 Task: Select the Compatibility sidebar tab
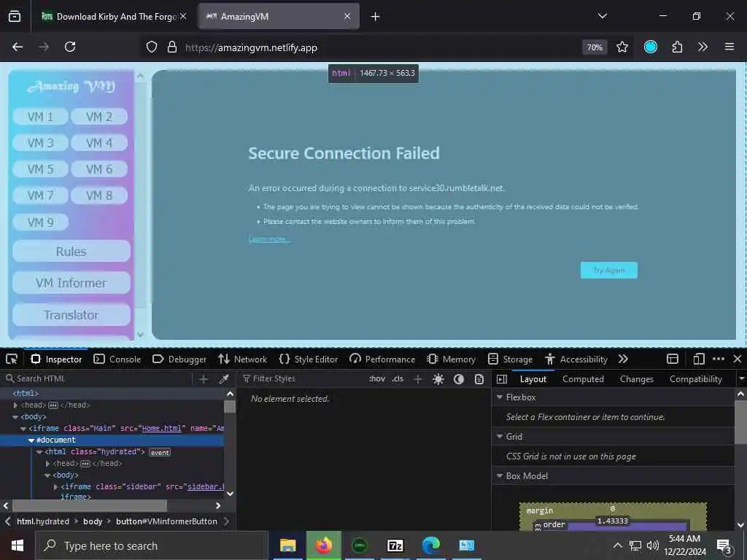(695, 379)
